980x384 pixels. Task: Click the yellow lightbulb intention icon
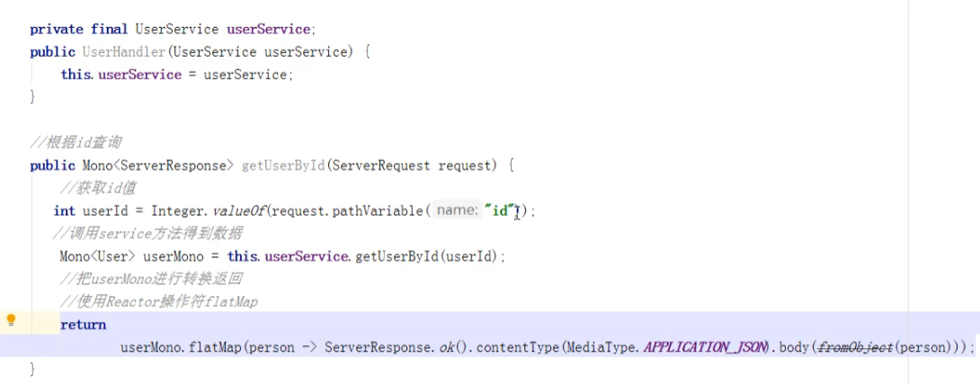(11, 321)
